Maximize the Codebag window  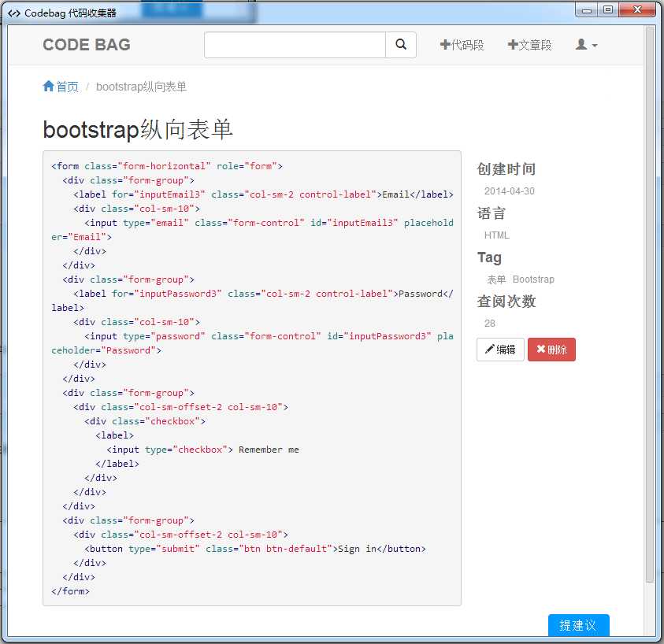pos(608,9)
